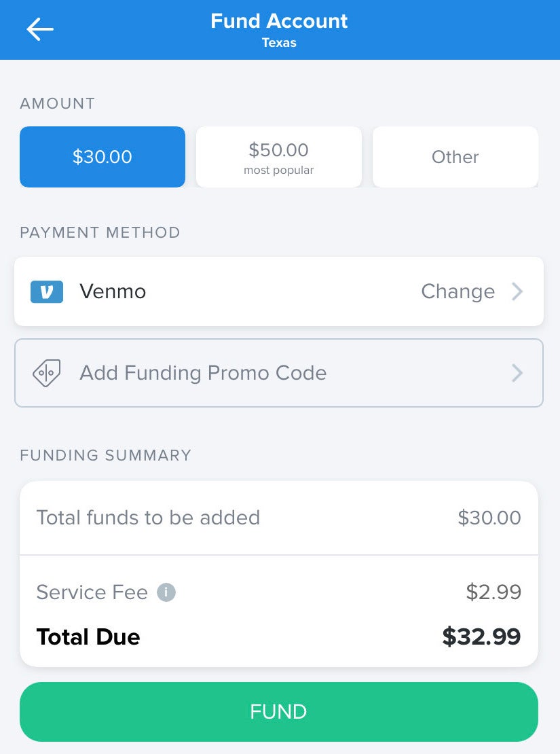Open the promo code row chevron
Screen dimensions: 560x754
[517, 373]
